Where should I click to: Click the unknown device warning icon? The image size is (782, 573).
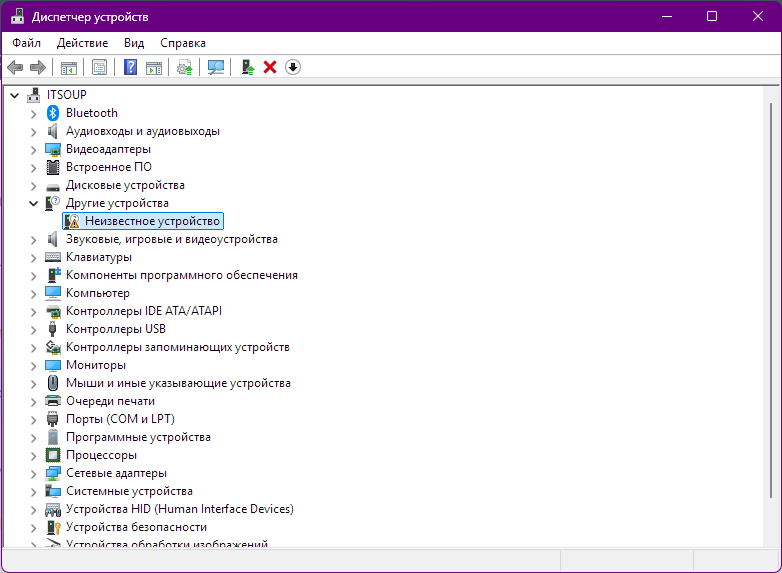point(72,221)
